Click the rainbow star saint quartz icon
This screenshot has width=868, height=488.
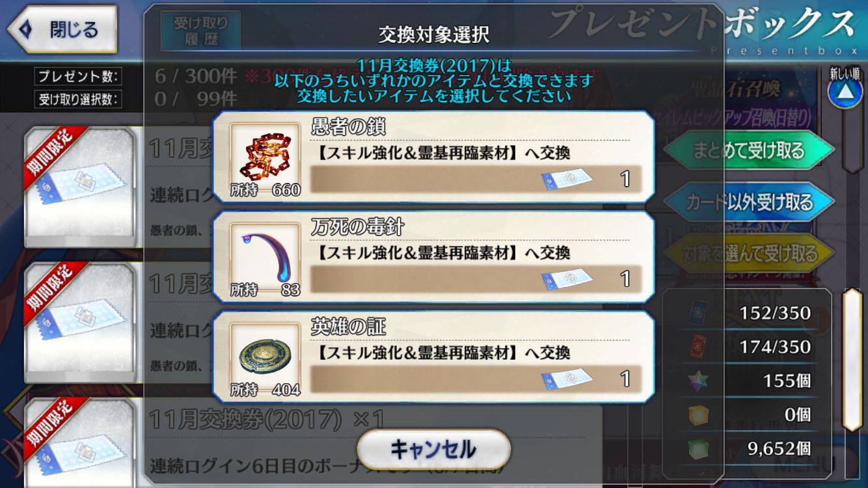698,381
